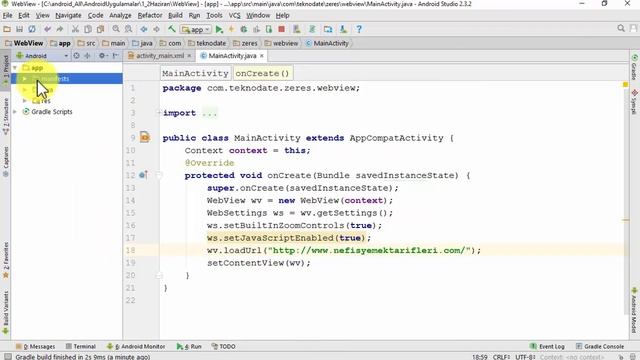Click the Replace toolbar icon
640x360 pixels.
pos(128,29)
